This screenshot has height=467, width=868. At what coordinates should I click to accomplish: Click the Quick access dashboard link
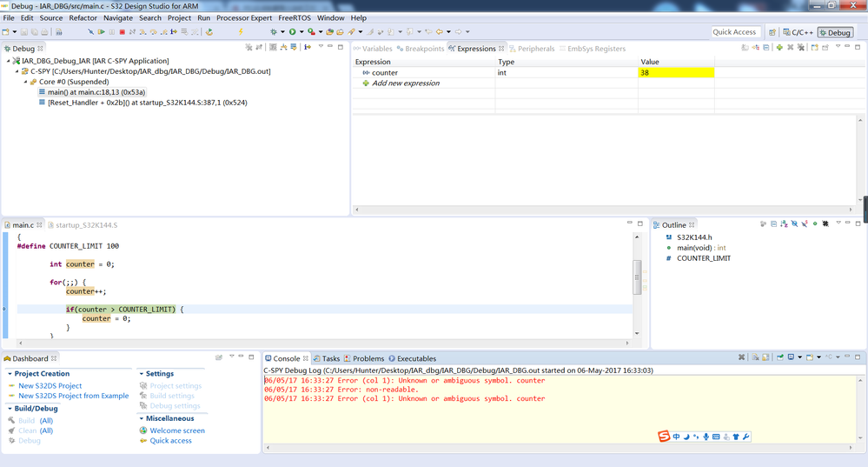(x=170, y=440)
